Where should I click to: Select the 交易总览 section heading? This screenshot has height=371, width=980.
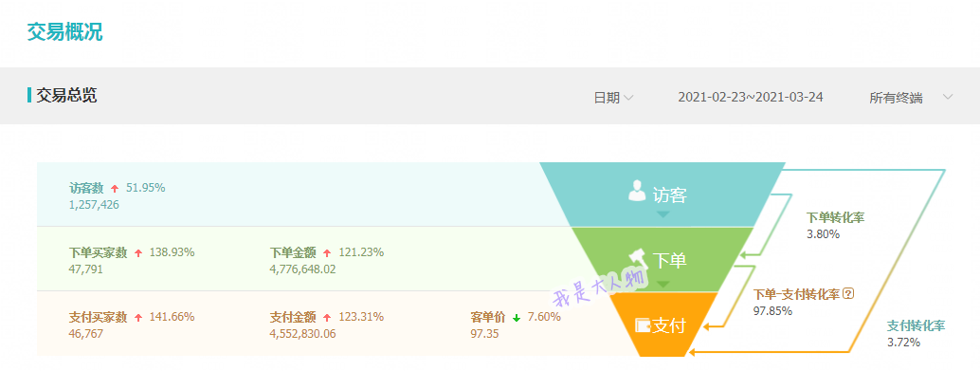66,96
